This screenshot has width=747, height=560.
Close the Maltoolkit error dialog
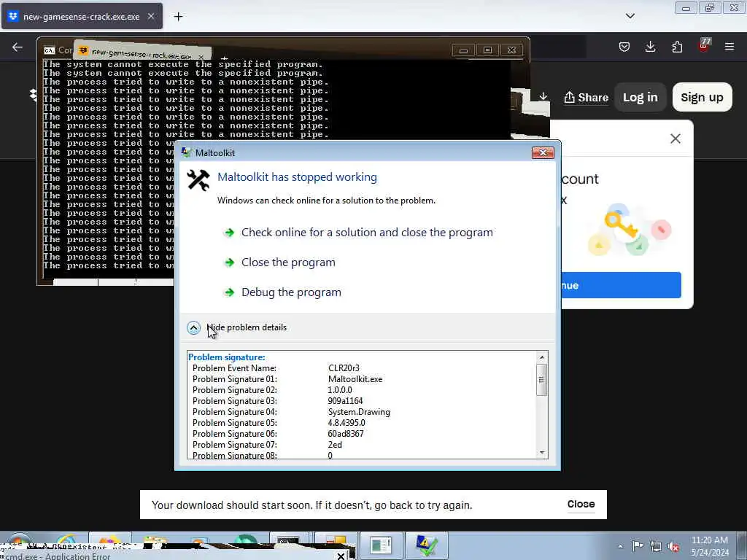tap(543, 152)
